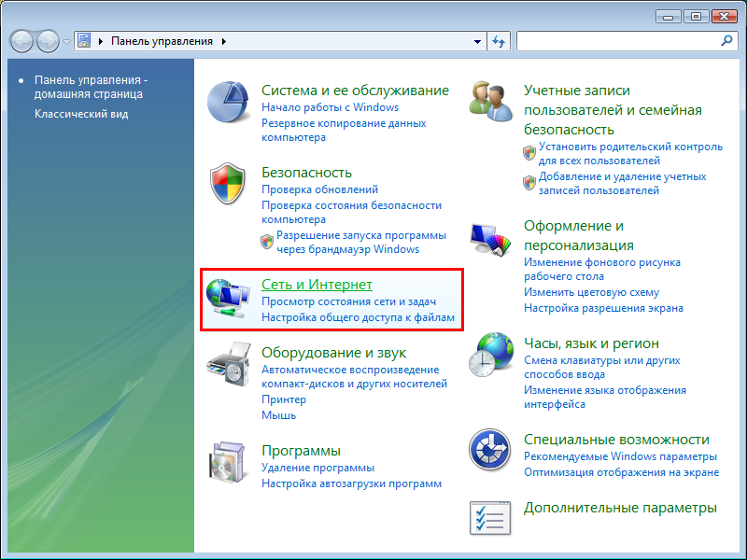The width and height of the screenshot is (747, 560).
Task: Click Настройка разрешения экрана
Action: [x=603, y=308]
